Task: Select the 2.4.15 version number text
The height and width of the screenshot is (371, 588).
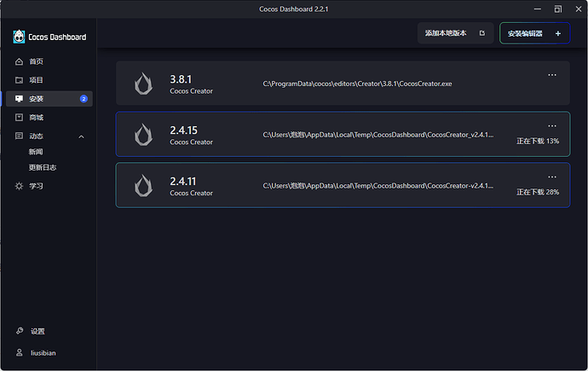Action: [184, 130]
